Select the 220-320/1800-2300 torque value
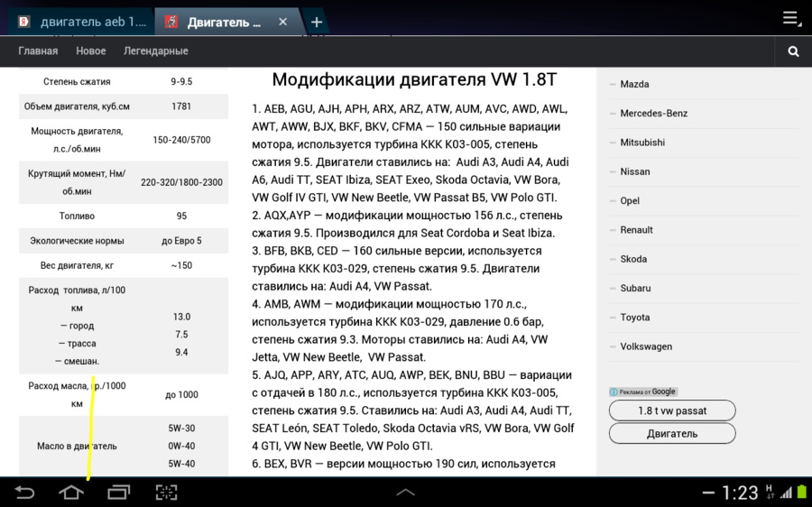The image size is (812, 507). (x=181, y=182)
